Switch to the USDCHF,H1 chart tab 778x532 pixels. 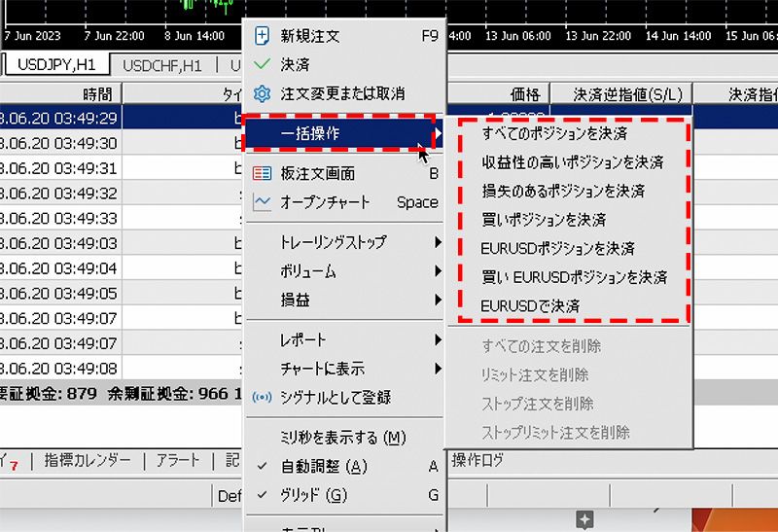pyautogui.click(x=162, y=66)
